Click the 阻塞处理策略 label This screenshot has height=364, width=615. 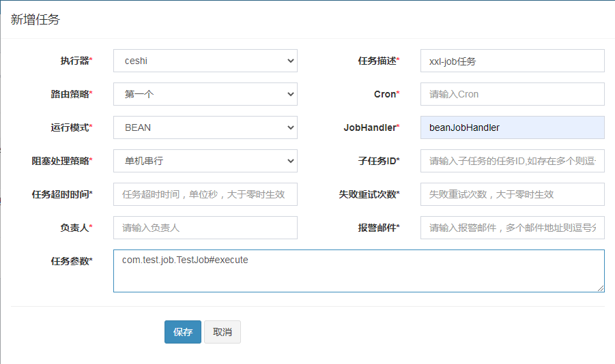[x=62, y=161]
